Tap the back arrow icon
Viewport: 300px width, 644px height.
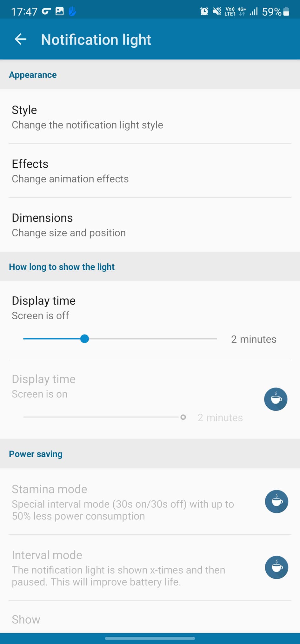pos(21,39)
